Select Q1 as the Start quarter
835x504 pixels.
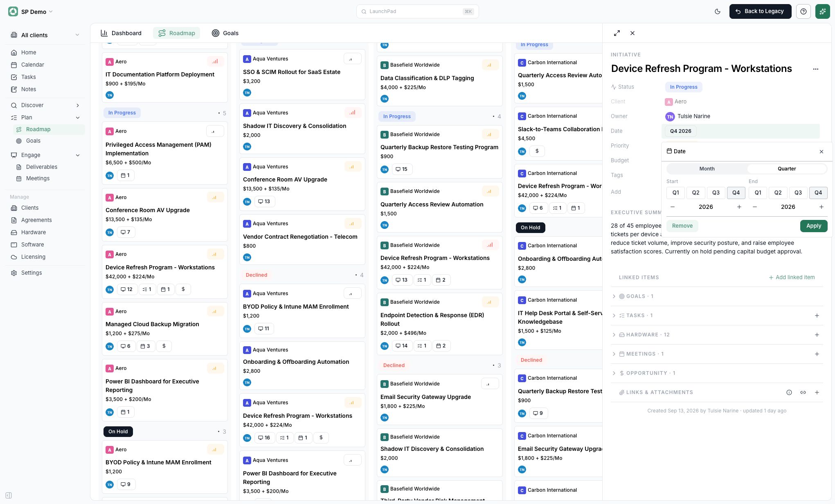(676, 193)
